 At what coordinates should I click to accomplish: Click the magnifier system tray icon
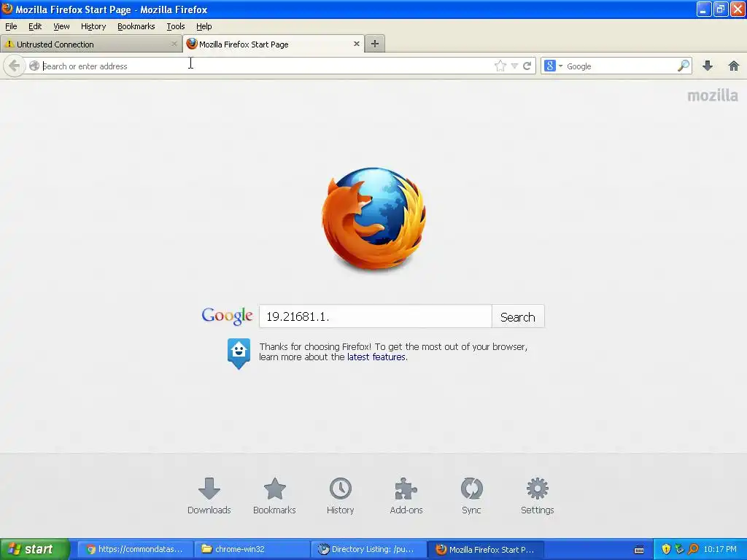pyautogui.click(x=693, y=549)
